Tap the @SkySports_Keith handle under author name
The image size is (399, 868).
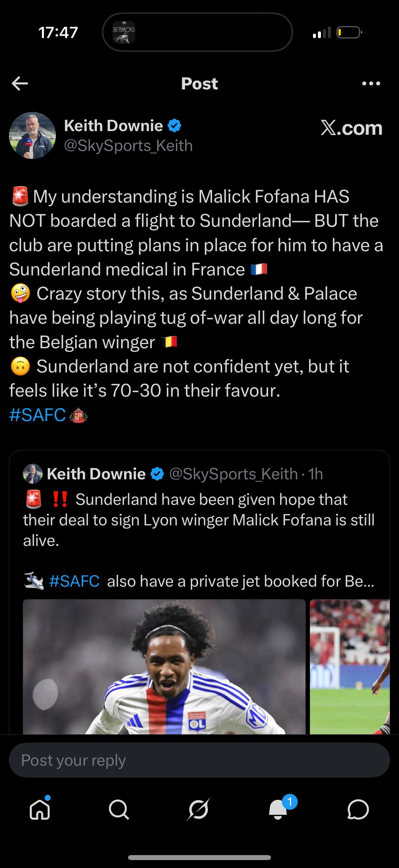(x=128, y=146)
